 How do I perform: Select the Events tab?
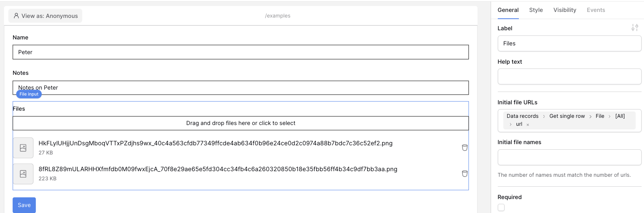tap(596, 10)
